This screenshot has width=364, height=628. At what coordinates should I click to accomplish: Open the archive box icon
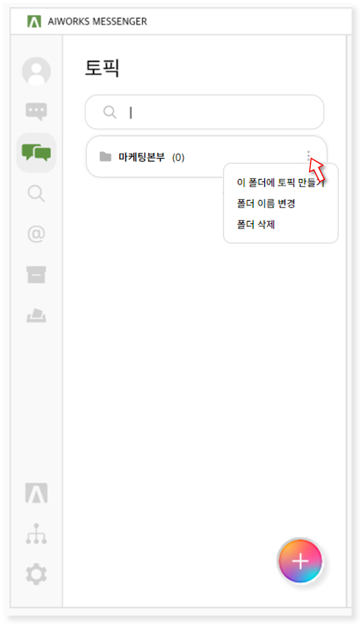tap(36, 275)
